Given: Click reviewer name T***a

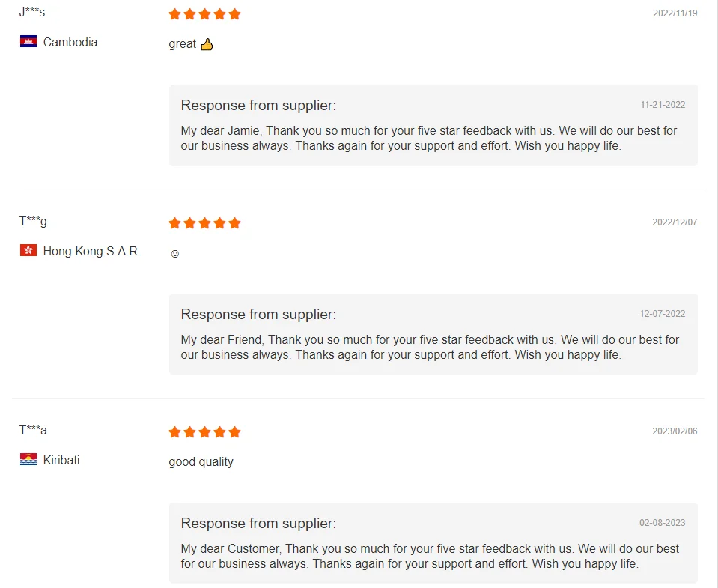Looking at the screenshot, I should coord(33,431).
